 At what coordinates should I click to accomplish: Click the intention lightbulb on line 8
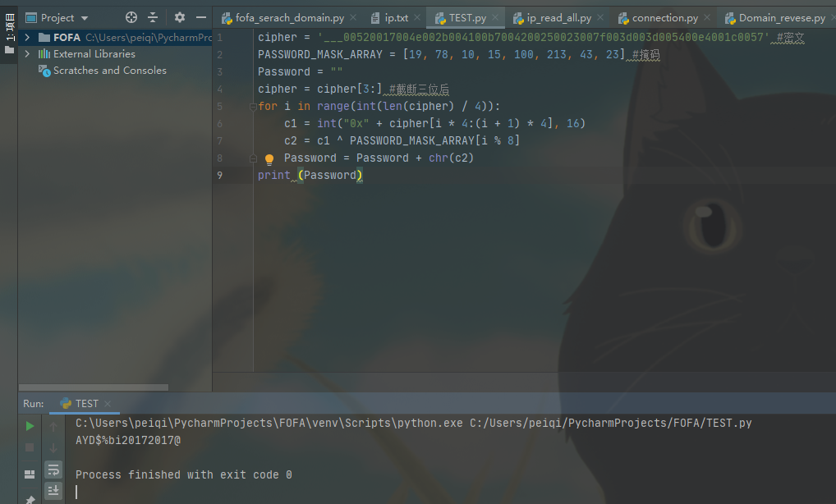[x=269, y=159]
